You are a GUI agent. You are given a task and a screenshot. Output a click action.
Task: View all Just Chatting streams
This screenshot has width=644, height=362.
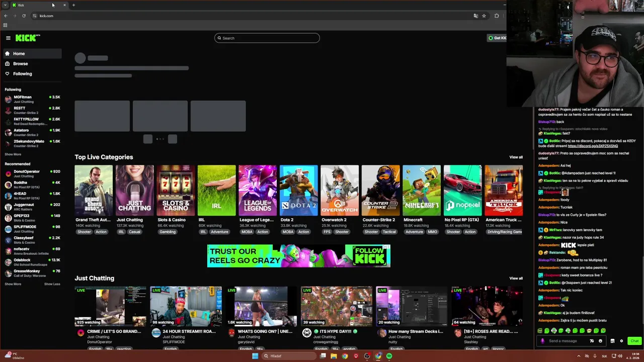click(x=516, y=278)
